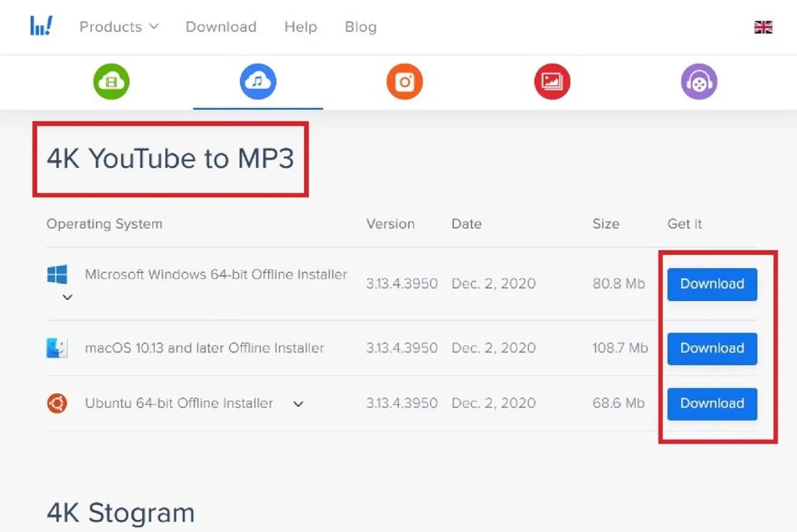Open the 4K Video Downloader product tab
This screenshot has width=797, height=532.
click(x=111, y=82)
